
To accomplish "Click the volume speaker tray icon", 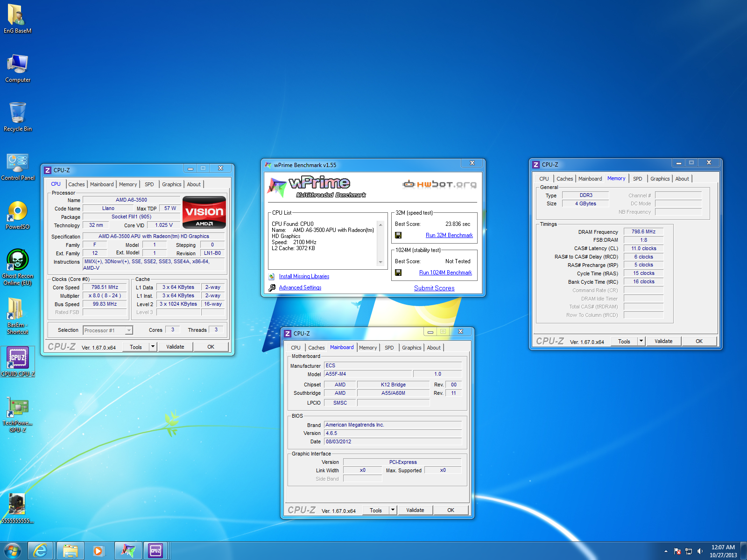I will point(700,551).
